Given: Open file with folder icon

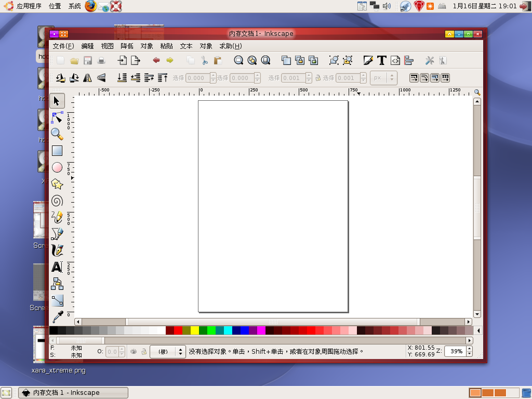Looking at the screenshot, I should (74, 61).
